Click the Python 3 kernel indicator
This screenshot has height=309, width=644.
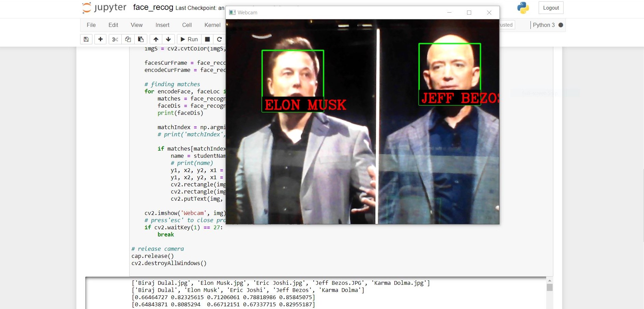544,25
